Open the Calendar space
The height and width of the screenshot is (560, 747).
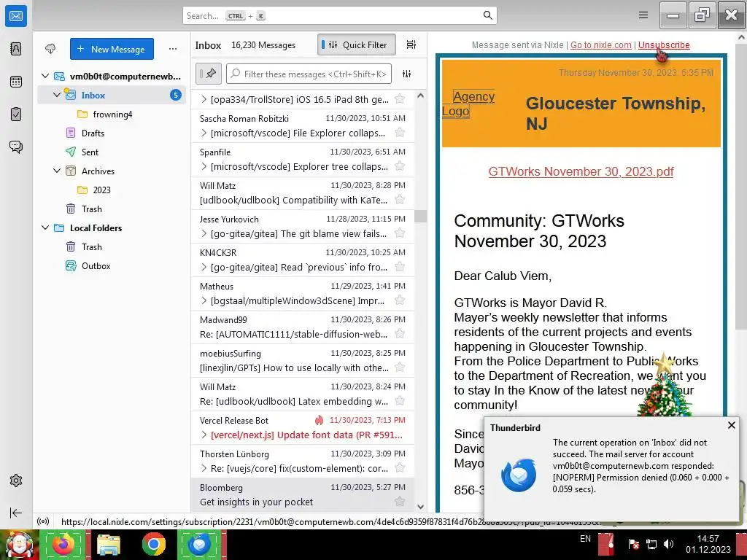[16, 82]
